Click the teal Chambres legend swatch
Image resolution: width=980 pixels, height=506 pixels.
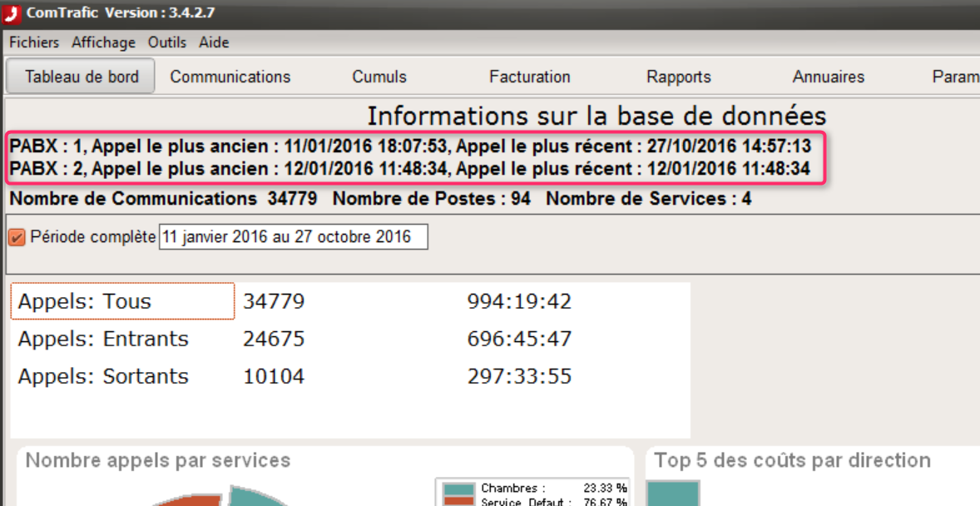(x=458, y=489)
